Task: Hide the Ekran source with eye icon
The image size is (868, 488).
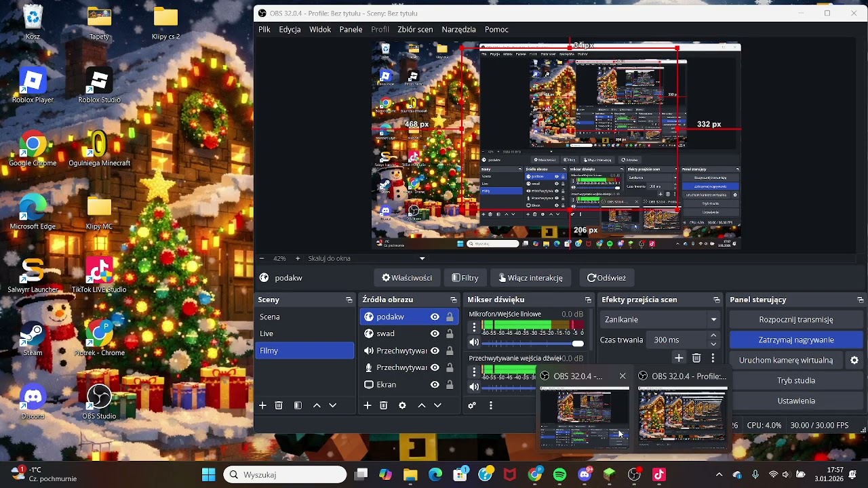Action: [x=435, y=384]
